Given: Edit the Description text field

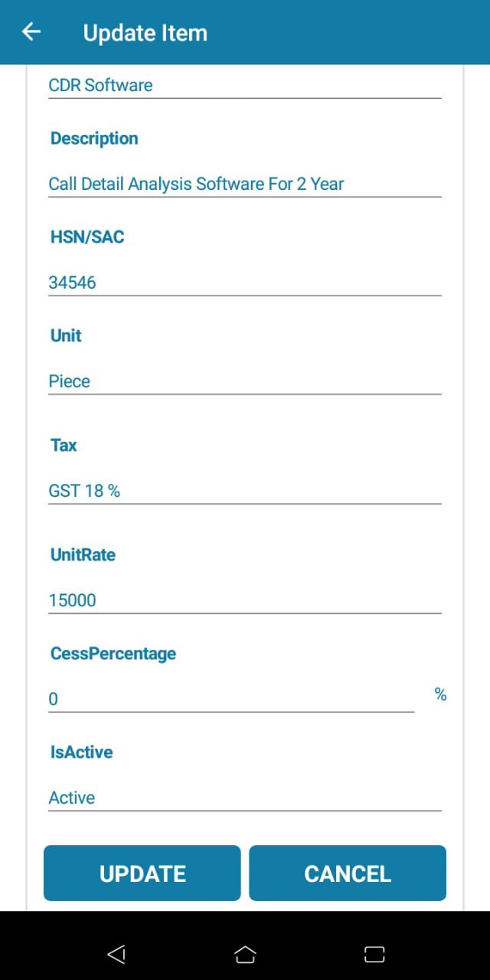Looking at the screenshot, I should coord(244,184).
